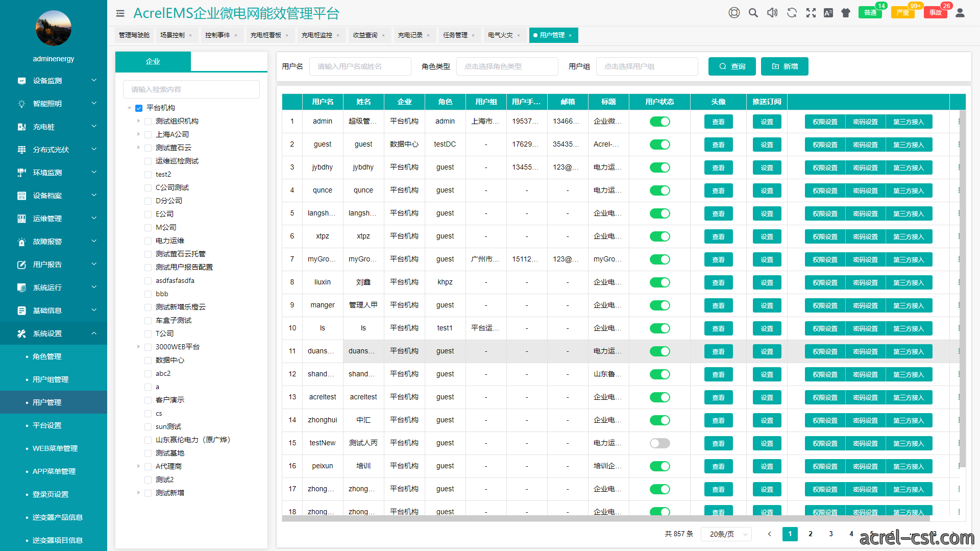Screen dimensions: 980x551
Task: Enter fullscreen using the expand-arrows icon
Action: pyautogui.click(x=811, y=13)
